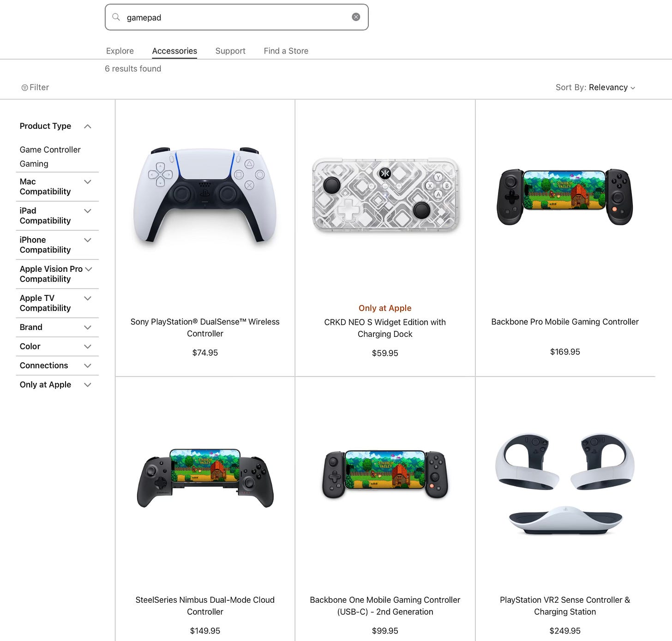Image resolution: width=672 pixels, height=641 pixels.
Task: Open the Sony DualSense controller image
Action: [205, 195]
